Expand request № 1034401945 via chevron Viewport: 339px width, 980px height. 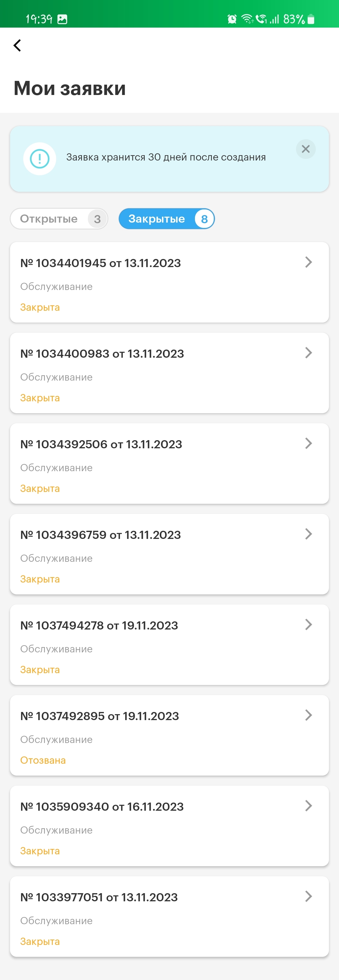[309, 262]
